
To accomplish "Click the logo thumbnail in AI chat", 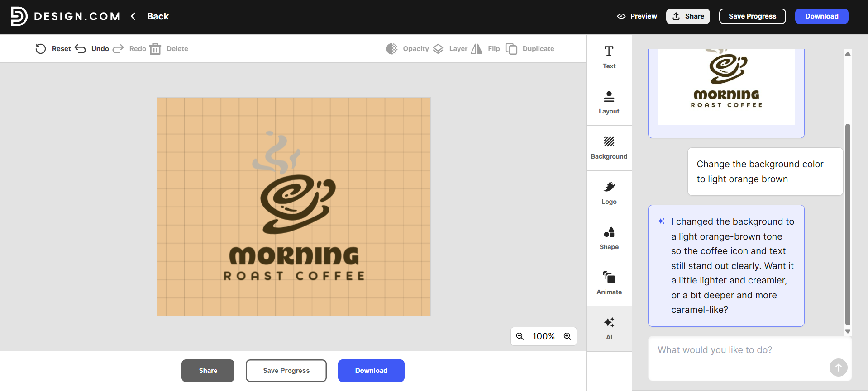I will (726, 87).
